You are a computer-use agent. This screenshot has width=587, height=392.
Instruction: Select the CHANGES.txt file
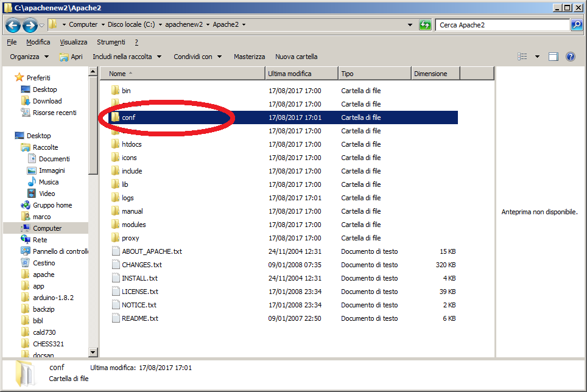pyautogui.click(x=141, y=265)
